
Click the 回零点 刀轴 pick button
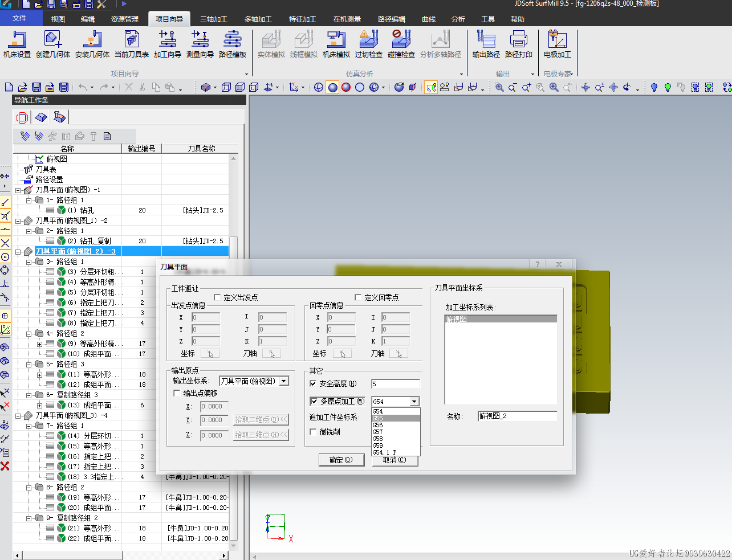point(398,354)
